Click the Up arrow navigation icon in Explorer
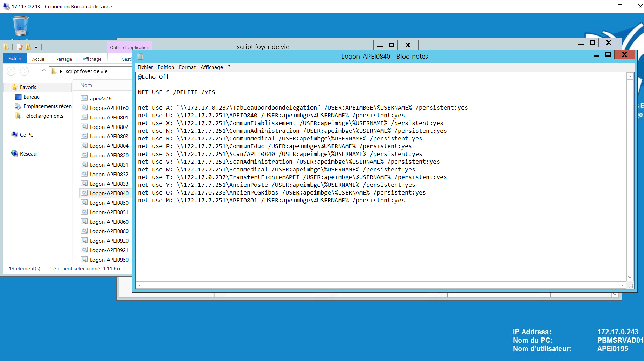 point(44,71)
